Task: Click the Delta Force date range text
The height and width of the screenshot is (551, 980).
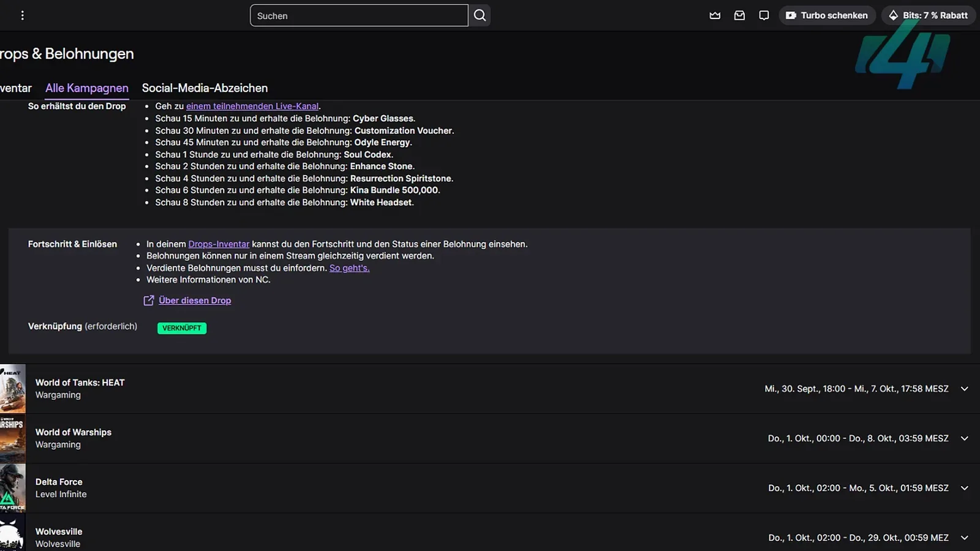Action: coord(858,488)
